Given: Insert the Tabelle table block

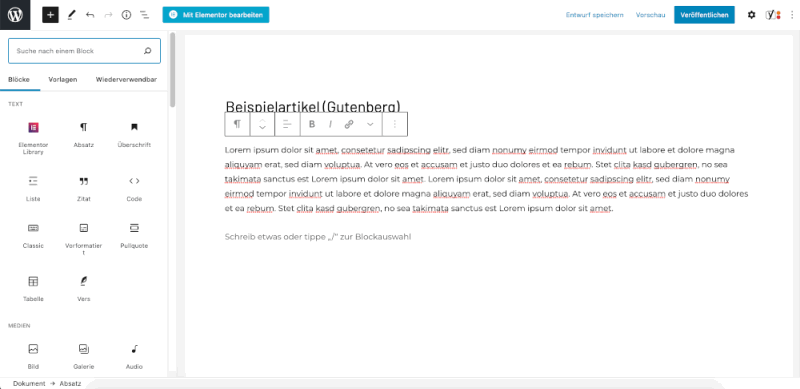Looking at the screenshot, I should [33, 289].
